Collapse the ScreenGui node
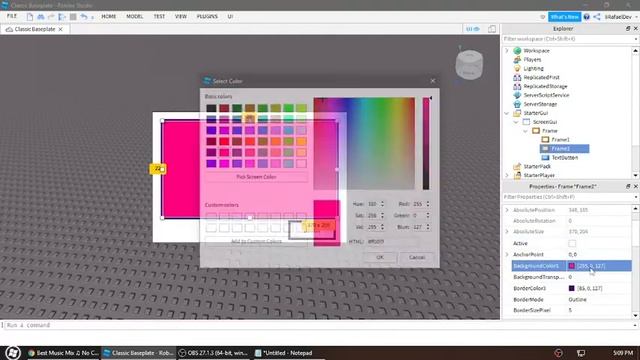The image size is (640, 360). click(x=516, y=122)
